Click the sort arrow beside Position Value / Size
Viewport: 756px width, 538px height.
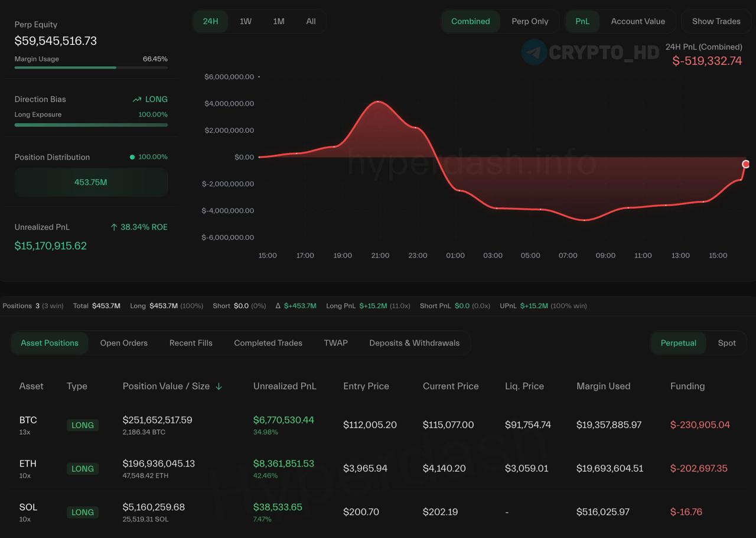pos(219,386)
